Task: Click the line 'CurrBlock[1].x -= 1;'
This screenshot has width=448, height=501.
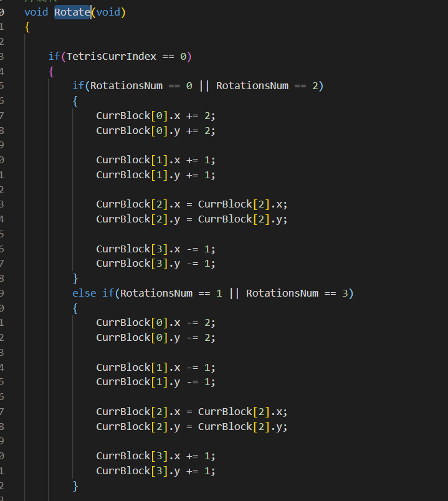Action: tap(156, 368)
